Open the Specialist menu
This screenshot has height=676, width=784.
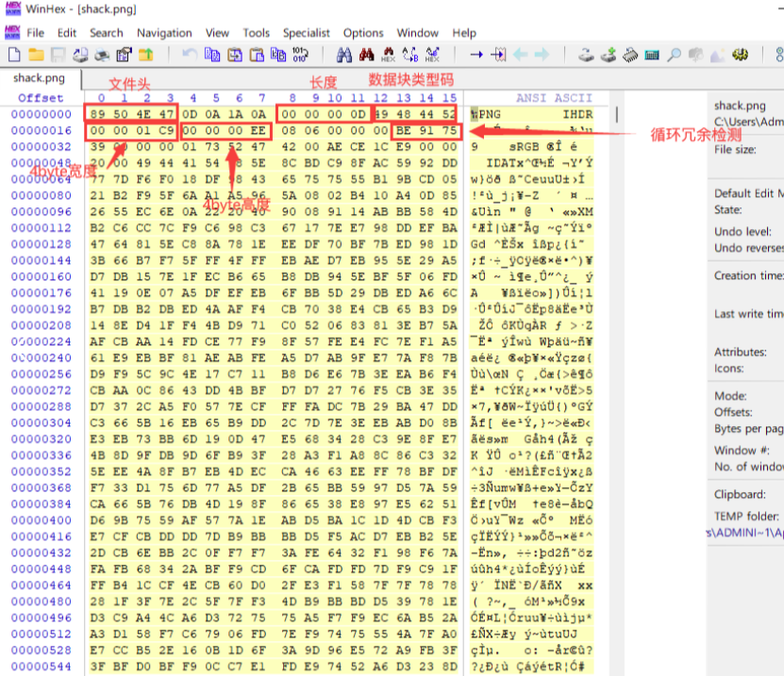click(306, 32)
